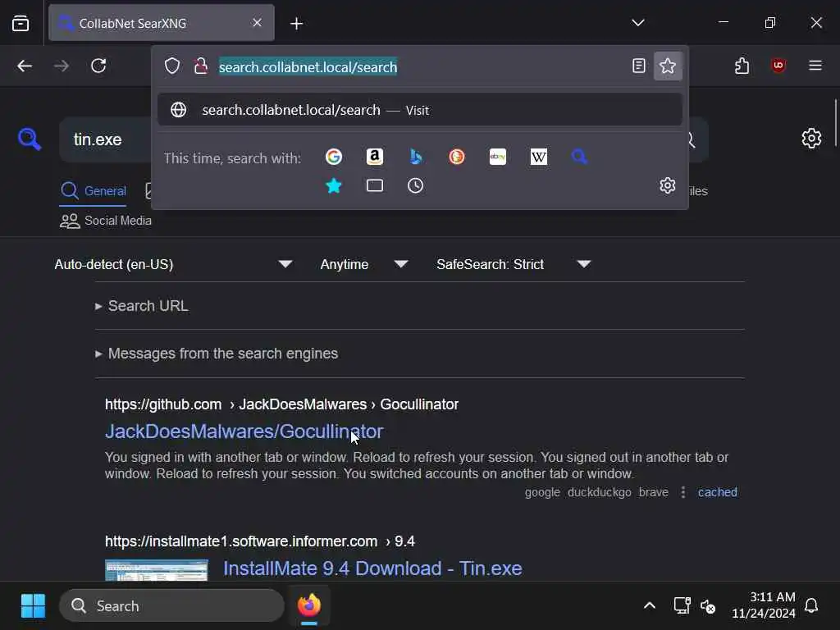Screen dimensions: 840x630
Task: Open the SafeSearch: Strict dropdown
Action: [514, 264]
